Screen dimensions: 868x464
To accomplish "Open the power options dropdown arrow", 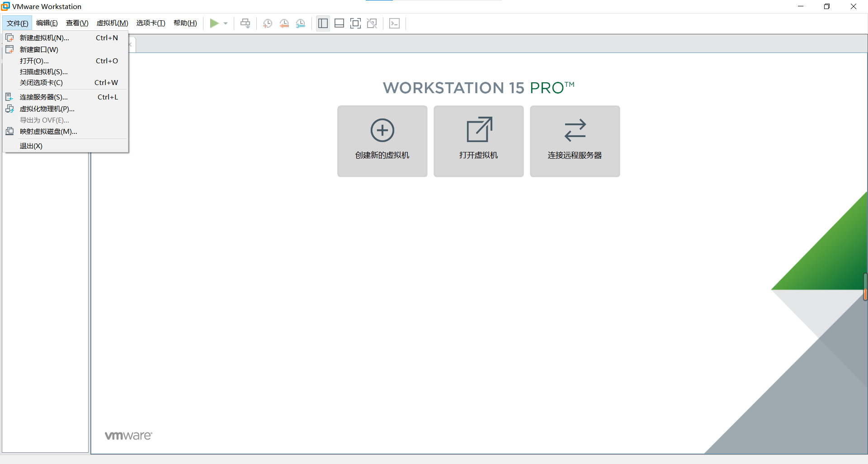I will pyautogui.click(x=226, y=24).
